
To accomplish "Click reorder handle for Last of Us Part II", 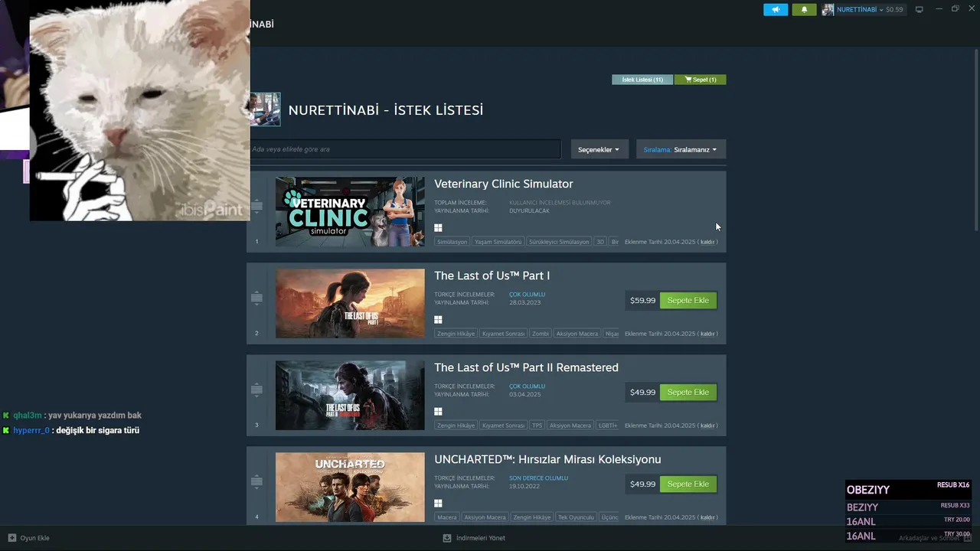I will click(256, 390).
